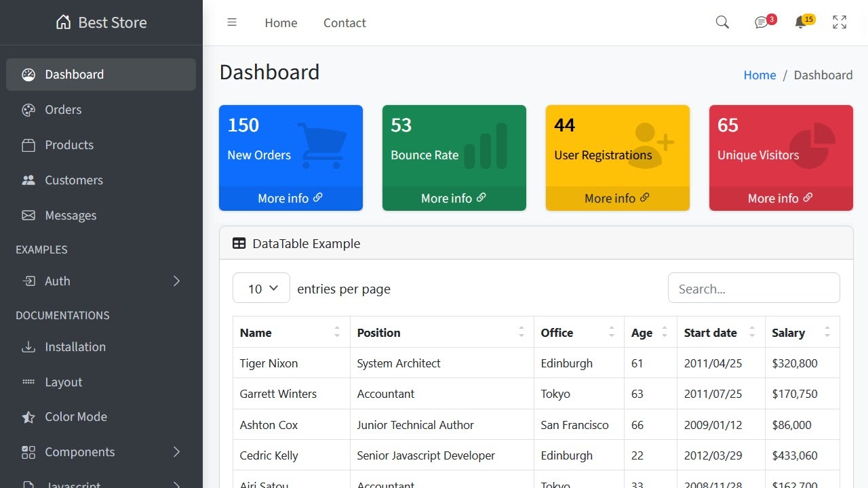The image size is (868, 488).
Task: Click the San Francisco office cell
Action: pyautogui.click(x=579, y=425)
